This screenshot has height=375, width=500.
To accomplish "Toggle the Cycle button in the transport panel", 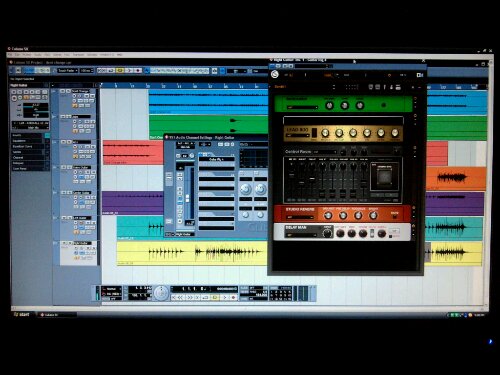I will 205,297.
